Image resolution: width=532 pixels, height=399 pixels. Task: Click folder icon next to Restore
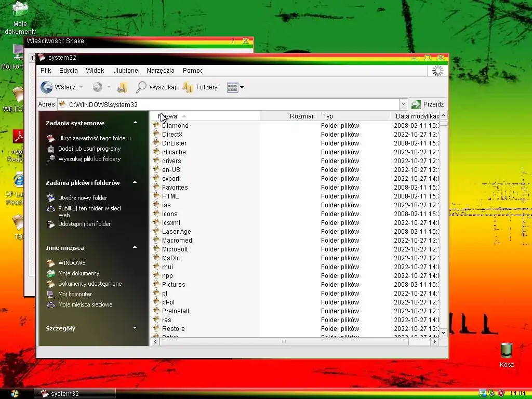156,328
